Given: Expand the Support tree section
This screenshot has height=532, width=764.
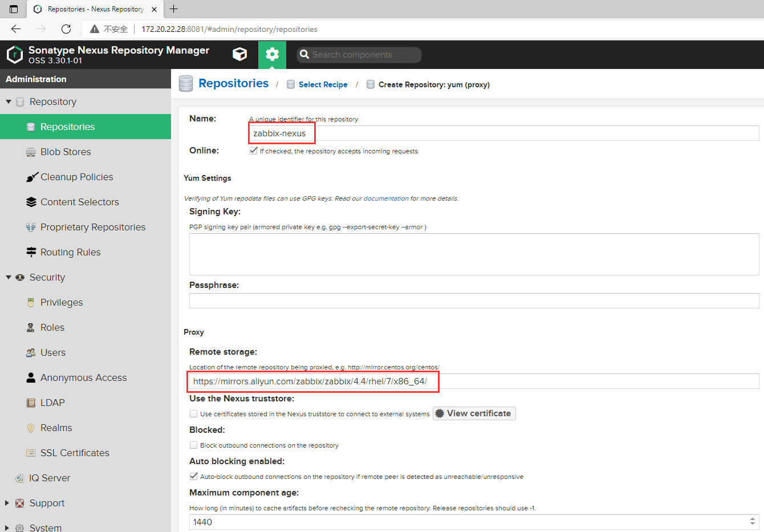Looking at the screenshot, I should point(7,503).
